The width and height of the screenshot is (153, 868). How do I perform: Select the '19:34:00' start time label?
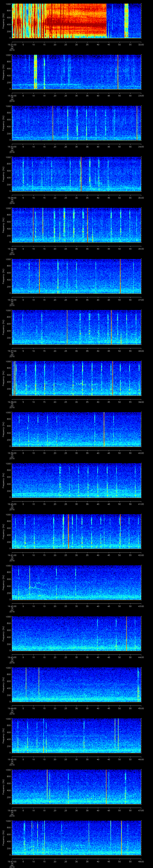click(12, 197)
